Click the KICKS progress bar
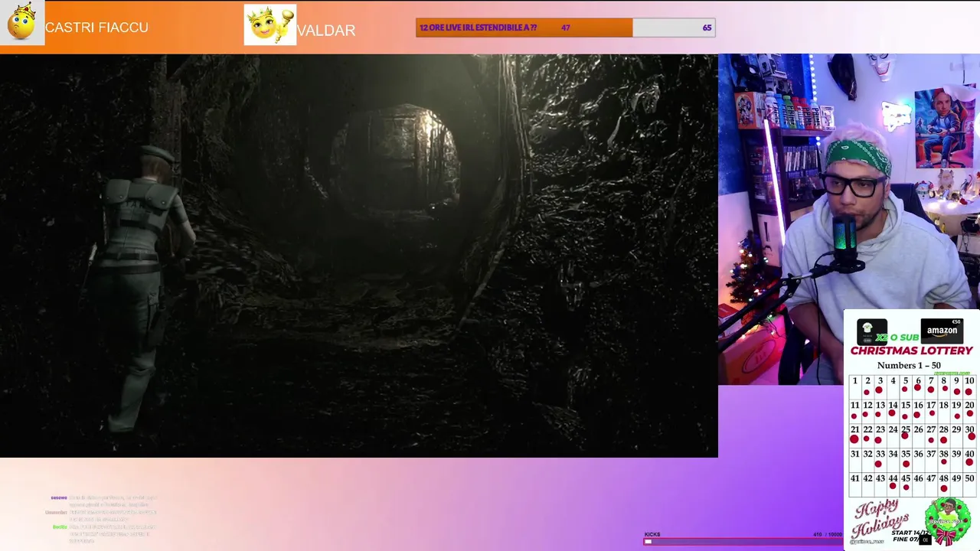 tap(743, 542)
